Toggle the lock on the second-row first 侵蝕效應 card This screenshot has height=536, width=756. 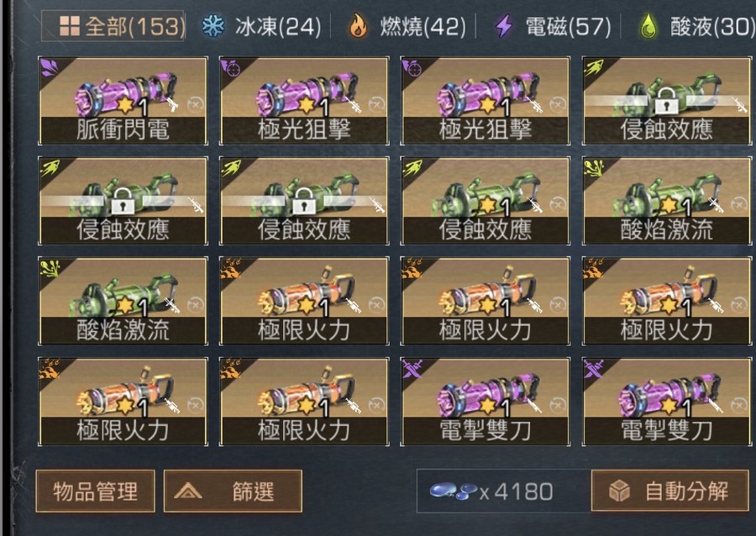point(123,201)
